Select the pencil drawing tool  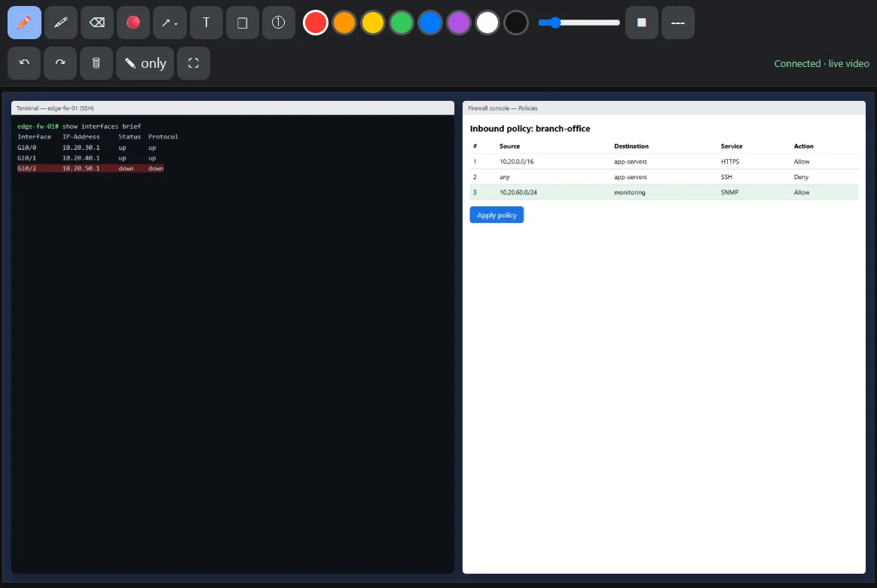point(24,23)
